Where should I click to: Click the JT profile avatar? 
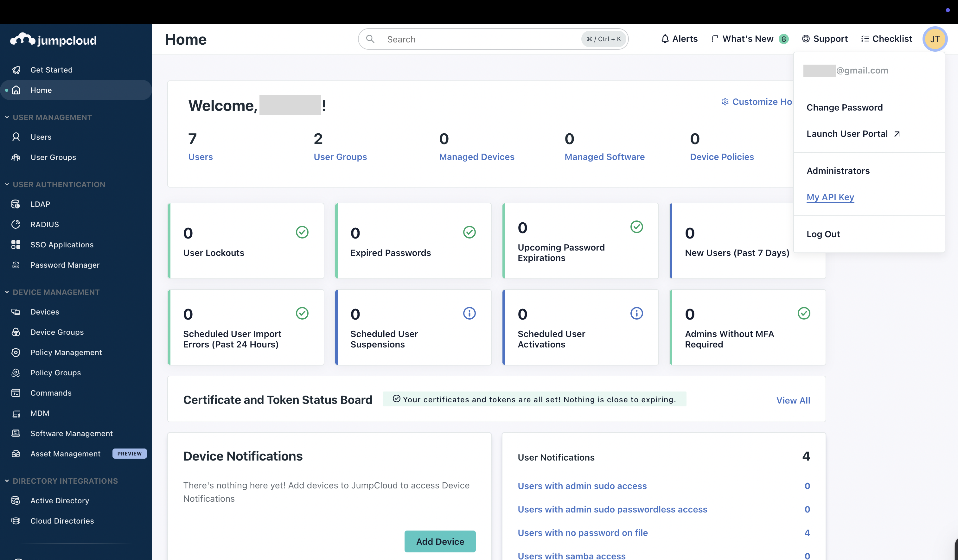point(935,39)
